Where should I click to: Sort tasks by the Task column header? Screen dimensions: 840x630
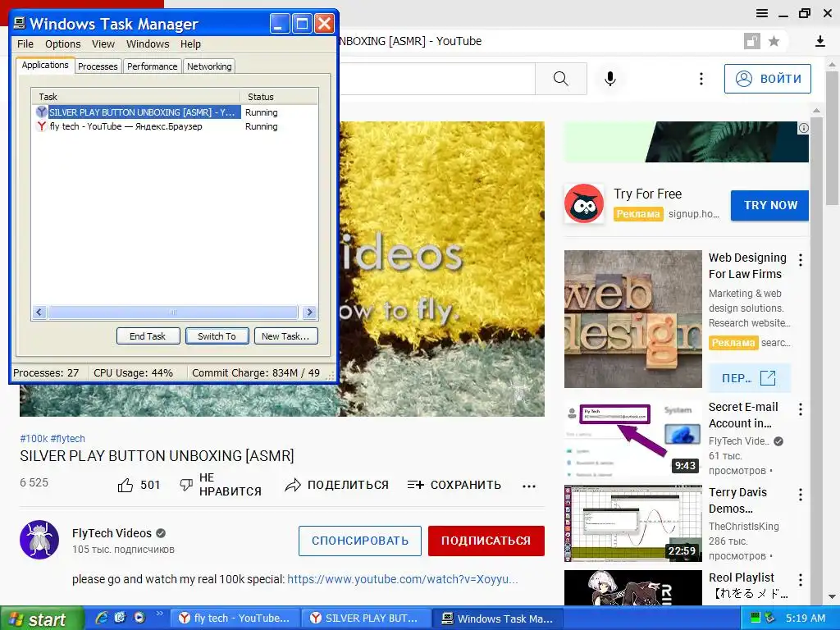click(x=135, y=97)
